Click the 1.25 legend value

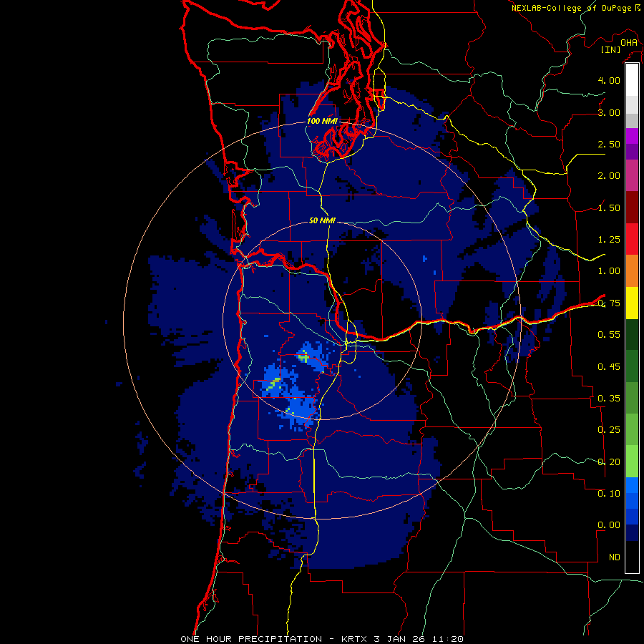pyautogui.click(x=609, y=240)
